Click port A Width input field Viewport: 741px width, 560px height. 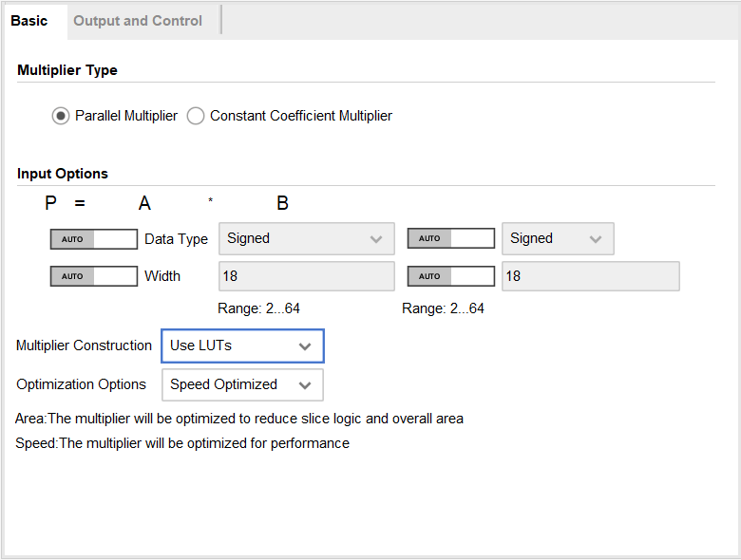(307, 276)
